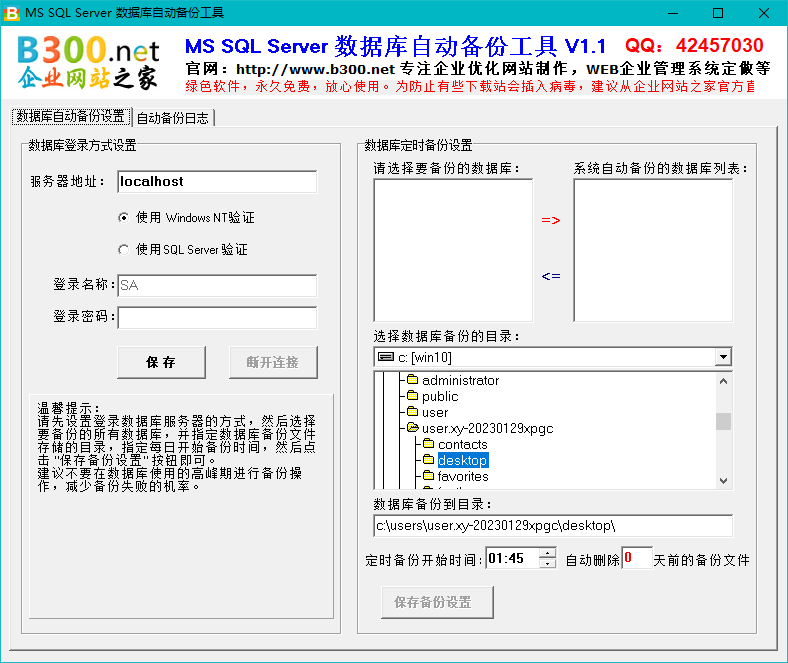Click folder tree scrollbar down arrow

723,481
